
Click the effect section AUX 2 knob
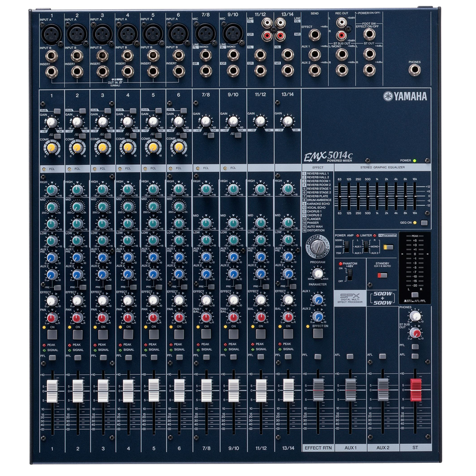click(x=318, y=317)
